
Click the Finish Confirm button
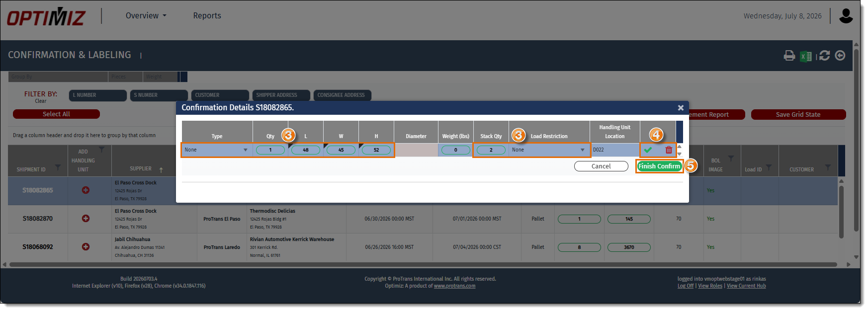click(x=659, y=166)
